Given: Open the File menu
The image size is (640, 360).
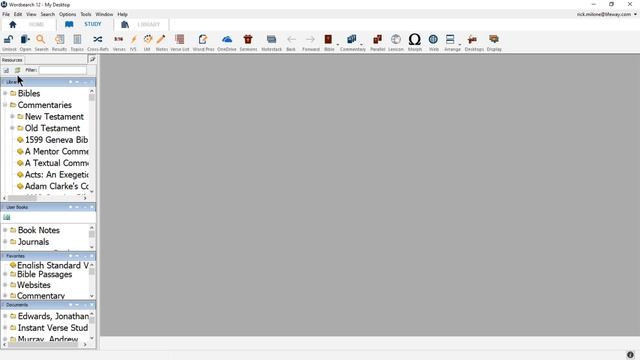Looking at the screenshot, I should pyautogui.click(x=6, y=14).
